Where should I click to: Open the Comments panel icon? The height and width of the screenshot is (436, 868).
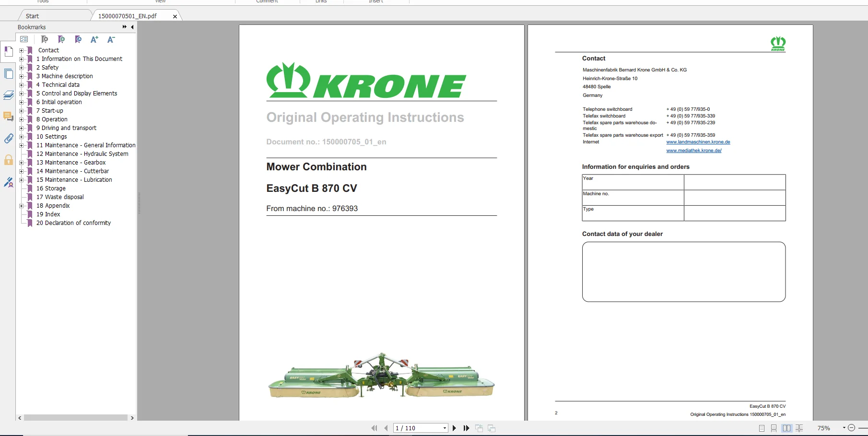[8, 117]
